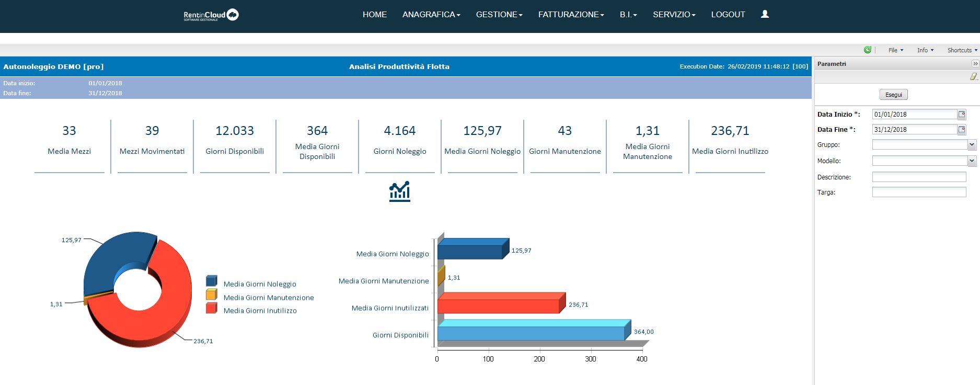Click the Media Mezzi value 33
This screenshot has width=980, height=385.
pyautogui.click(x=69, y=131)
